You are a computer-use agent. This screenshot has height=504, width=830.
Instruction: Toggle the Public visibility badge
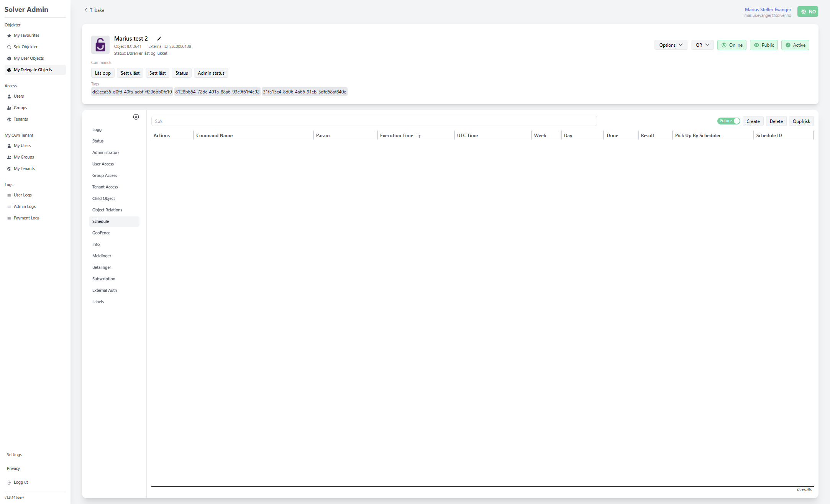tap(764, 45)
